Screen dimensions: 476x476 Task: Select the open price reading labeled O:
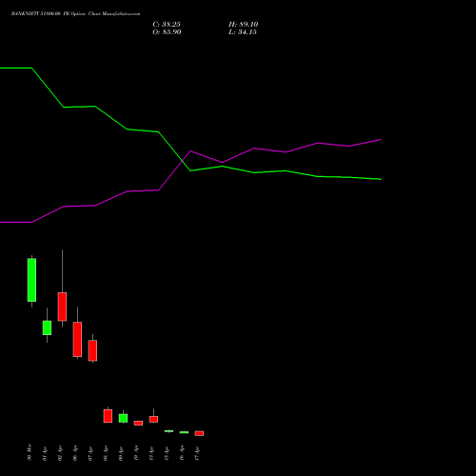pos(167,32)
